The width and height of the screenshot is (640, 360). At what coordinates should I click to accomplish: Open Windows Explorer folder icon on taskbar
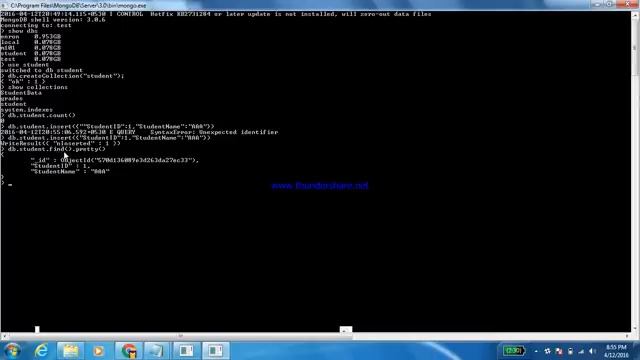coord(70,351)
